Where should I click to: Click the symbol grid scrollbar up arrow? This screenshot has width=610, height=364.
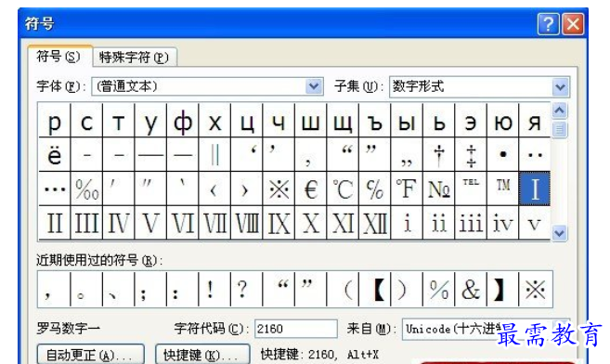coord(560,110)
